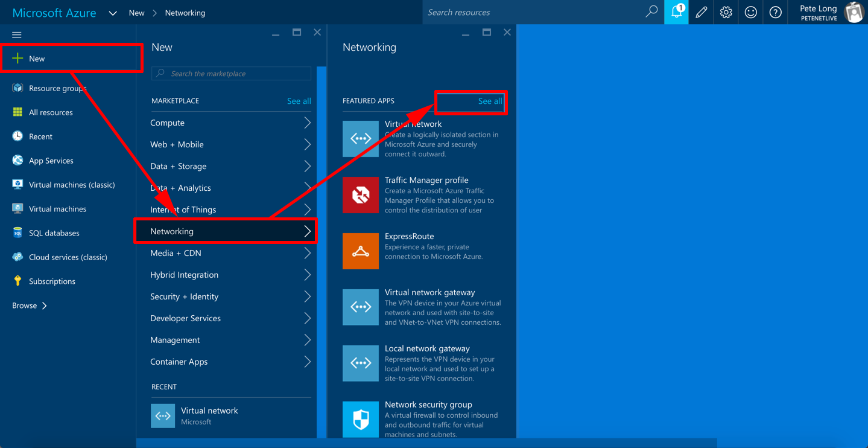Viewport: 868px width, 448px height.
Task: Open the settings gear icon
Action: 726,12
